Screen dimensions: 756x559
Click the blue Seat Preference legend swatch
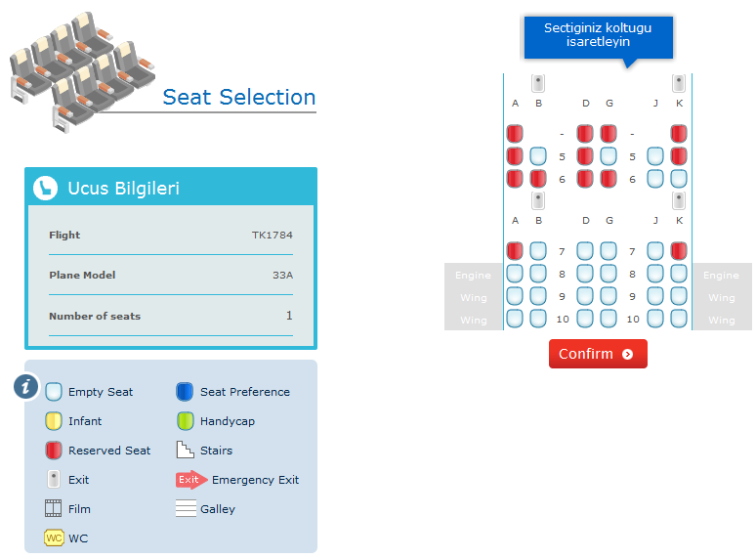coord(185,392)
